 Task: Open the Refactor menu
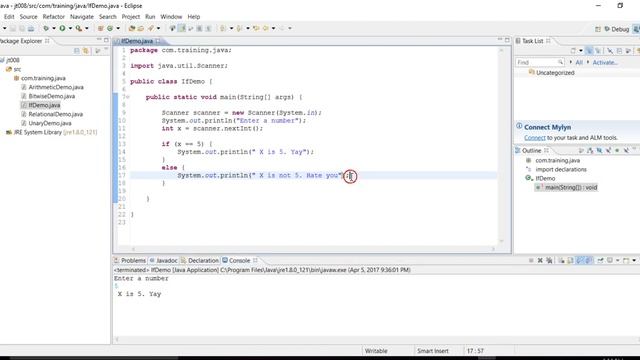pyautogui.click(x=53, y=17)
